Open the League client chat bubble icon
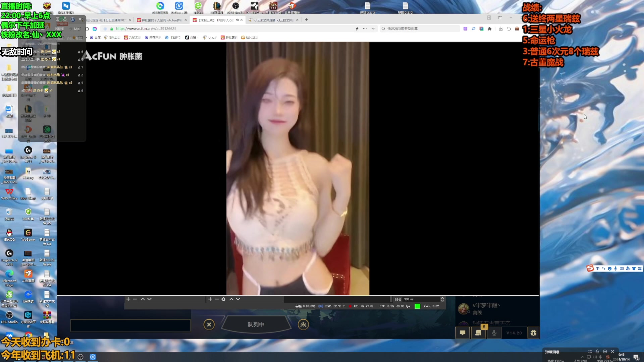This screenshot has width=644, height=362. coord(463,333)
